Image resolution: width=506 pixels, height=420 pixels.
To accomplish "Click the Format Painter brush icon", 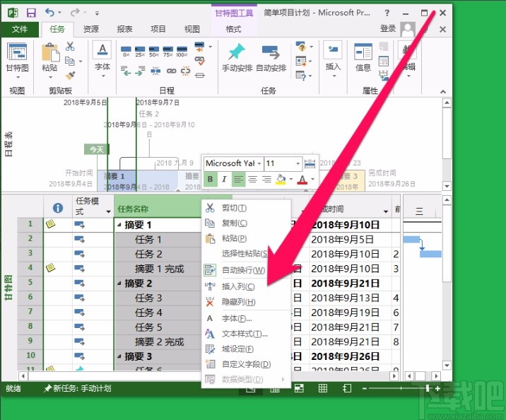I will 70,76.
